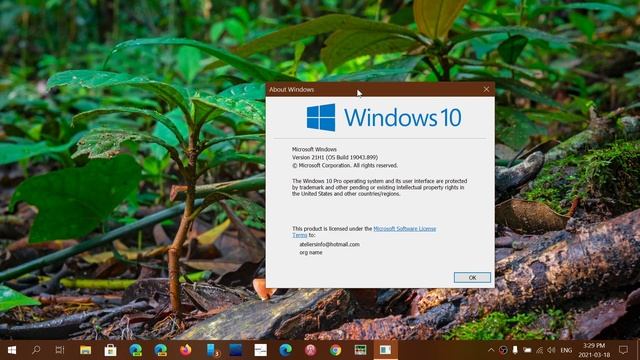Click the ENG input language indicator
This screenshot has height=360, width=640.
coord(566,350)
